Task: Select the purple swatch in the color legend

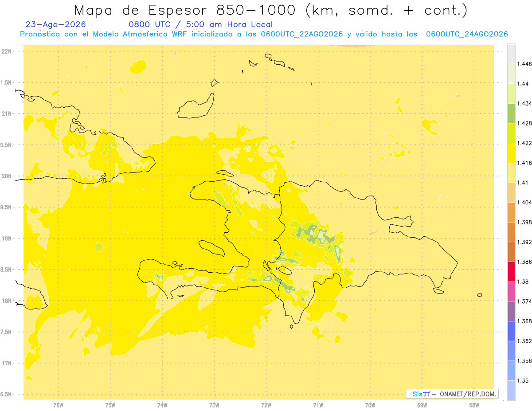Action: [x=511, y=311]
